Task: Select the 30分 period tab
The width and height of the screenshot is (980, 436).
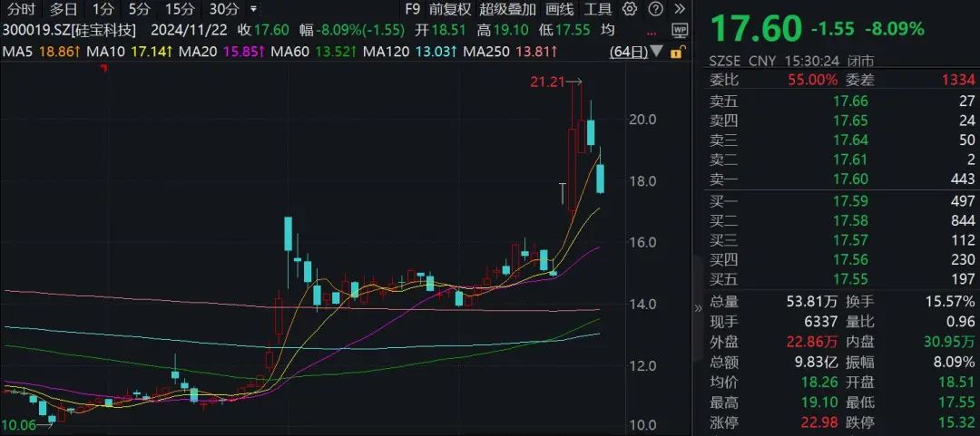Action: [224, 9]
